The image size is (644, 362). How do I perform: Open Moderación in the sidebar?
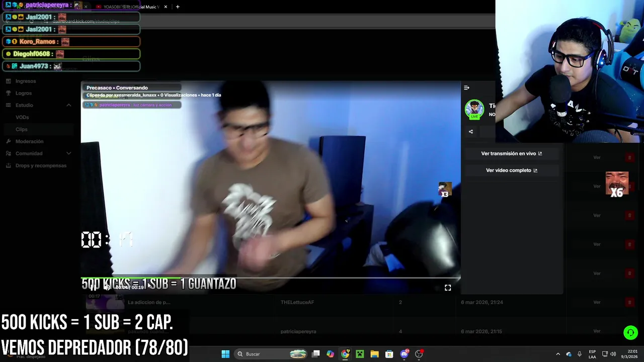pyautogui.click(x=30, y=141)
